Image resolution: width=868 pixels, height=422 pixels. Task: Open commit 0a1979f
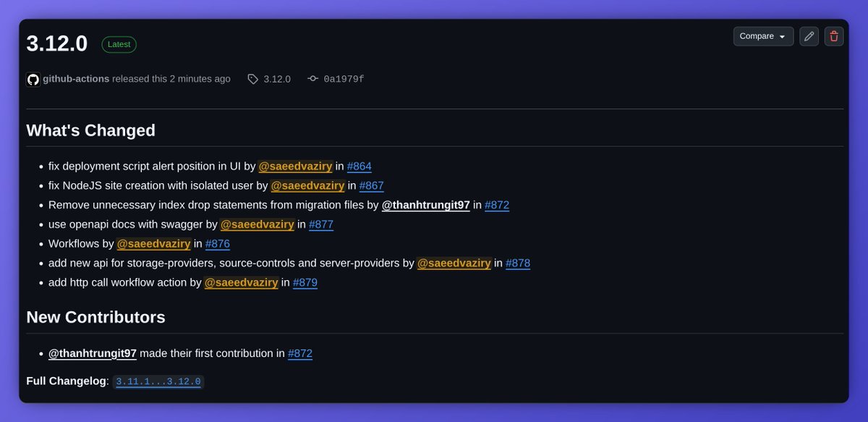click(344, 79)
